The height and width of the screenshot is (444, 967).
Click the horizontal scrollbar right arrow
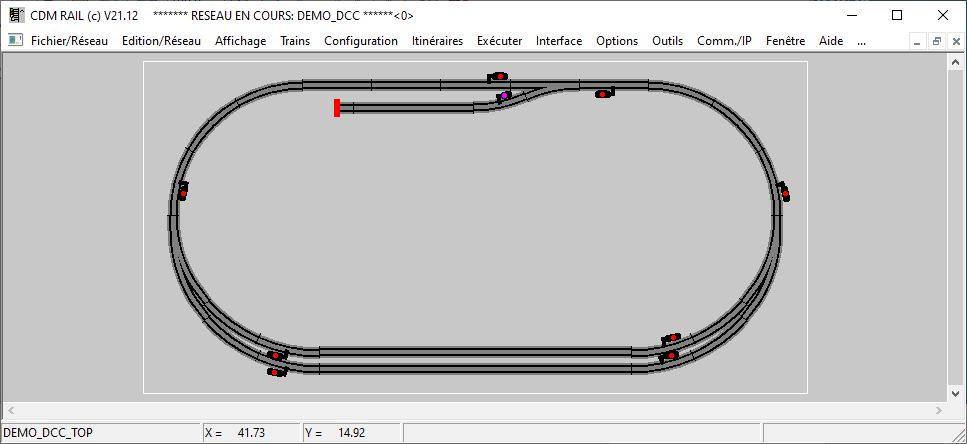(x=939, y=409)
